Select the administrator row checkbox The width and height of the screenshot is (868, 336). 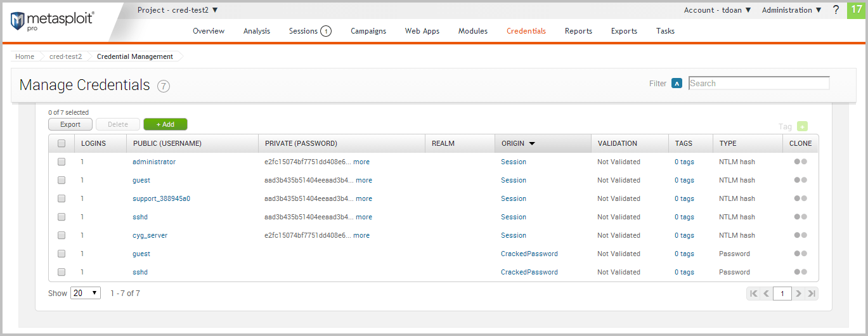click(62, 162)
